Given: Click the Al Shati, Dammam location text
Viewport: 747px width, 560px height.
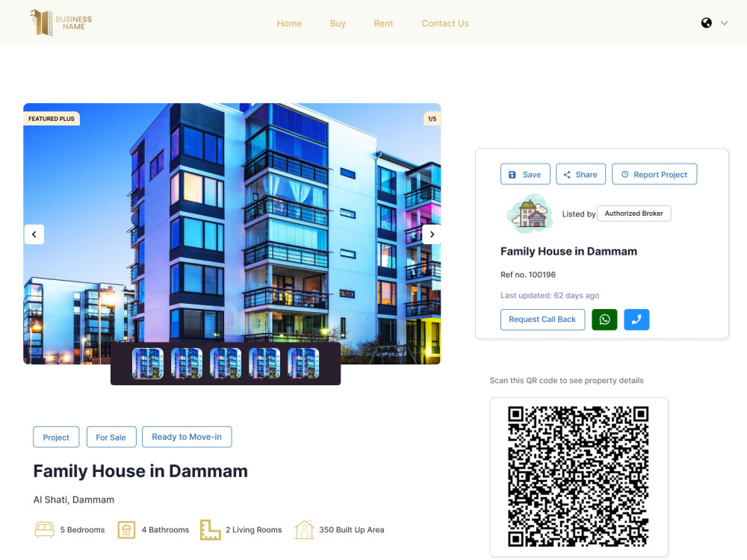Looking at the screenshot, I should pyautogui.click(x=74, y=500).
